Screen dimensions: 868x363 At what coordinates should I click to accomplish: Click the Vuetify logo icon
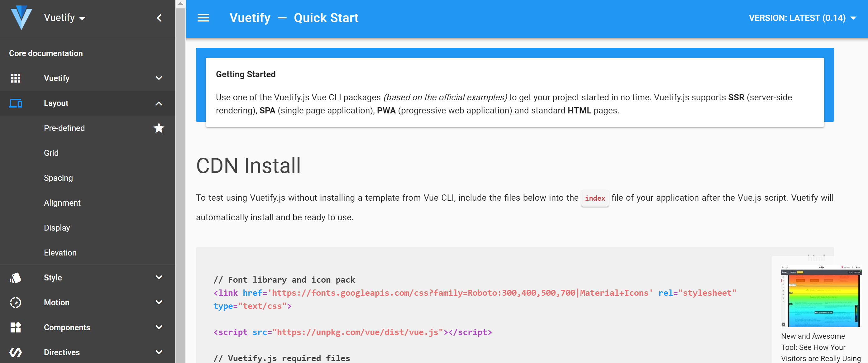[x=21, y=17]
